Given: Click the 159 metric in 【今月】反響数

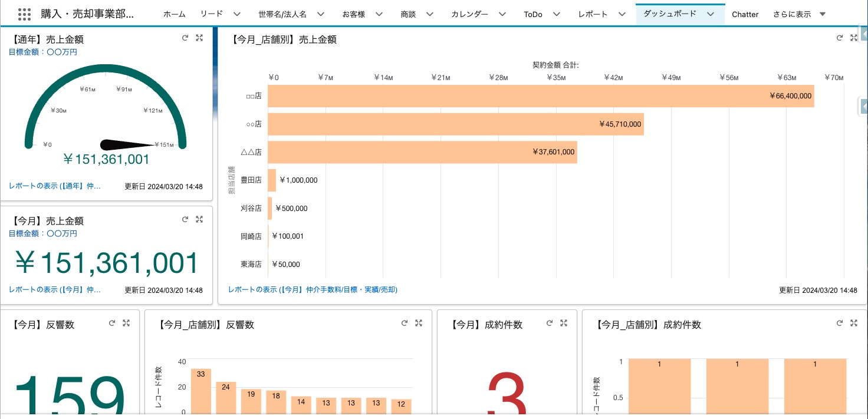Looking at the screenshot, I should pos(70,395).
